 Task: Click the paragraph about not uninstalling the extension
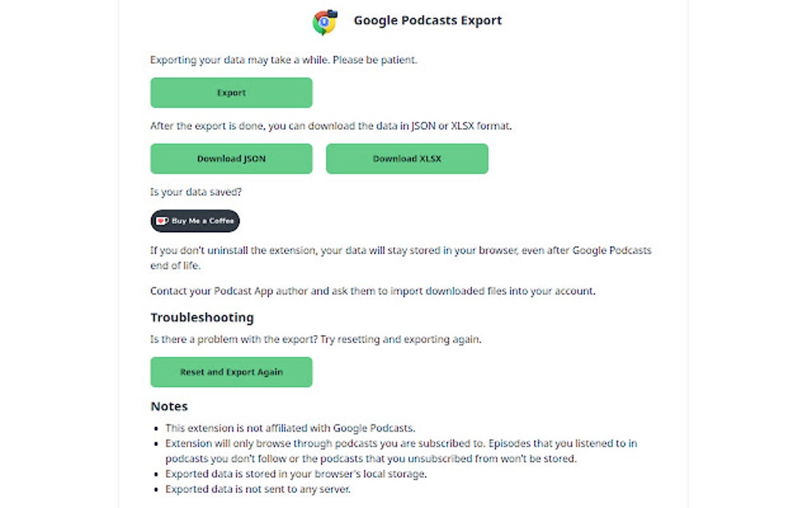coord(400,257)
